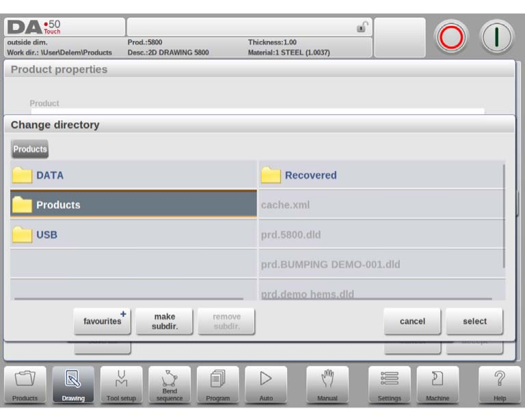The width and height of the screenshot is (525, 420).
Task: Open Help question mark
Action: [500, 384]
